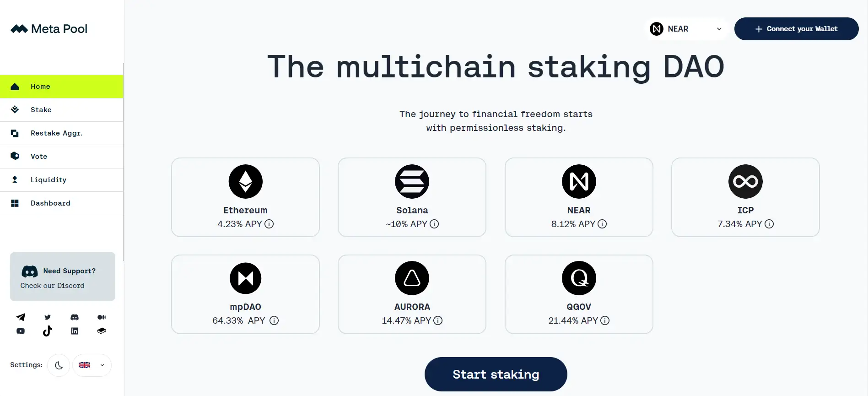Open the Need Support Discord card

coord(63,277)
